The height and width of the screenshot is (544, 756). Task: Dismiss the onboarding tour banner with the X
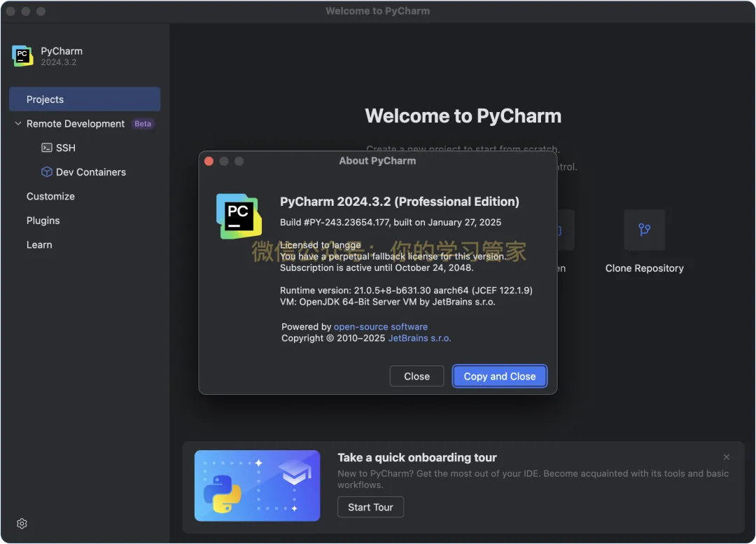tap(726, 456)
